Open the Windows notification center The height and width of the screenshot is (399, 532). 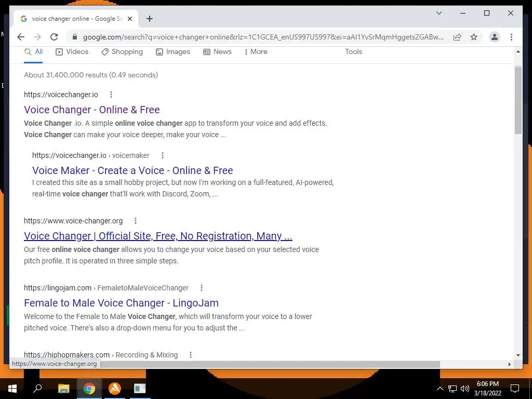pyautogui.click(x=515, y=389)
